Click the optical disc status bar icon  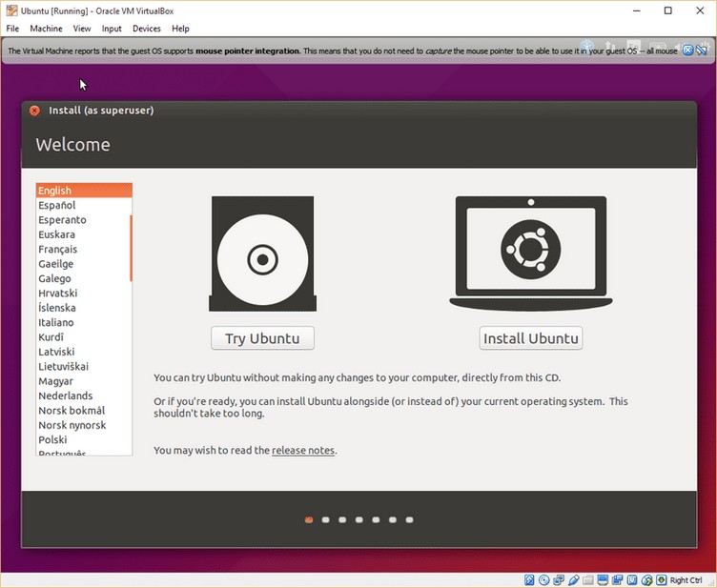543,579
